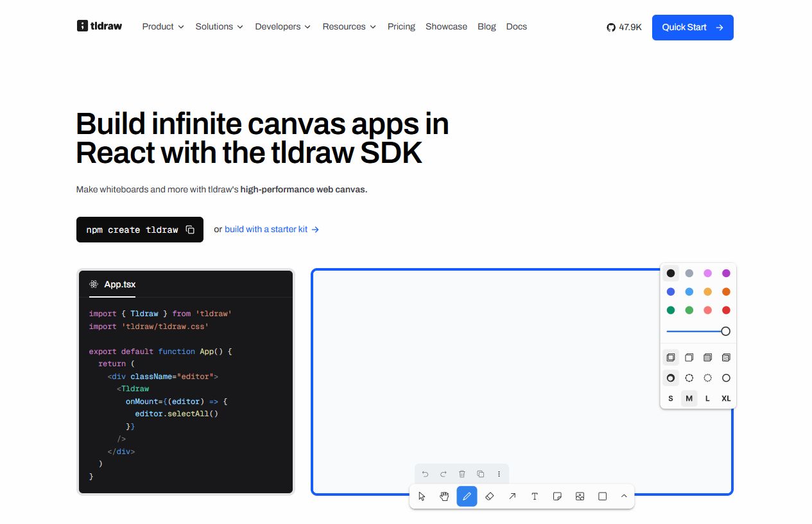Pick the violet color swatch
This screenshot has height=524, width=812.
[726, 273]
